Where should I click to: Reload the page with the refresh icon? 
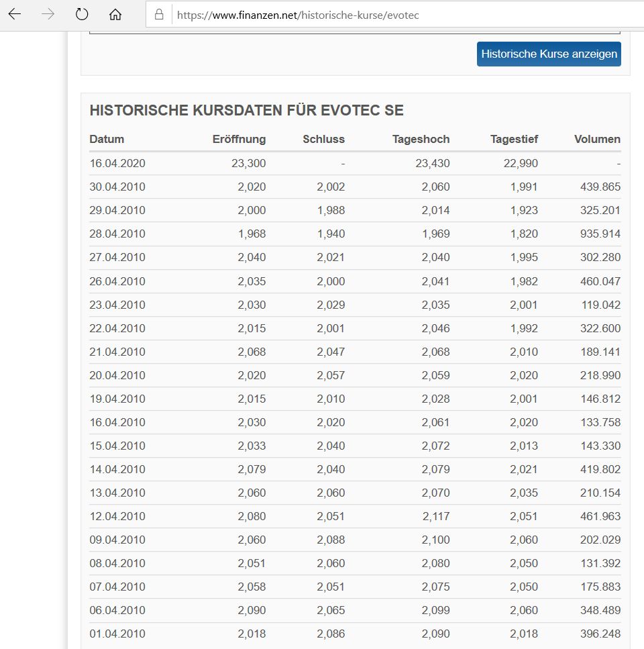82,15
